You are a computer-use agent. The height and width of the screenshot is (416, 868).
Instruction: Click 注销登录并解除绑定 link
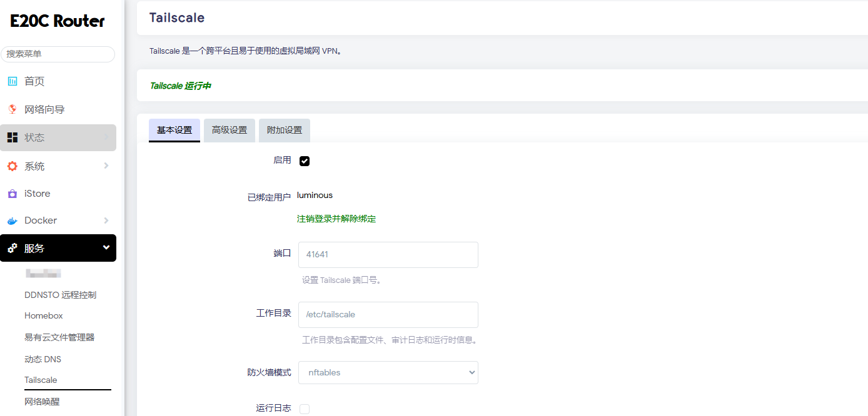click(x=336, y=219)
